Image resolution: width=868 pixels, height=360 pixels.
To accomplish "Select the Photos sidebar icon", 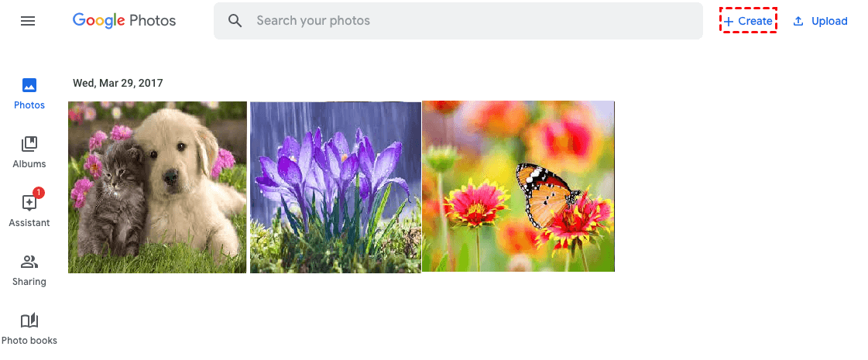I will click(x=29, y=85).
